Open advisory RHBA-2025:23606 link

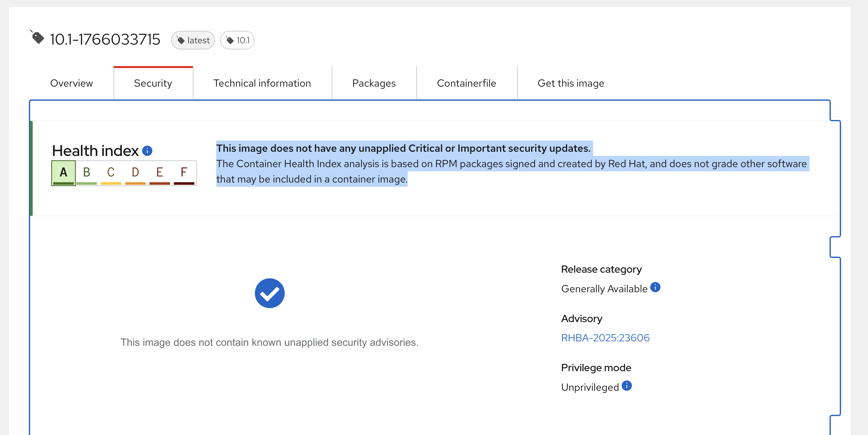pyautogui.click(x=605, y=337)
